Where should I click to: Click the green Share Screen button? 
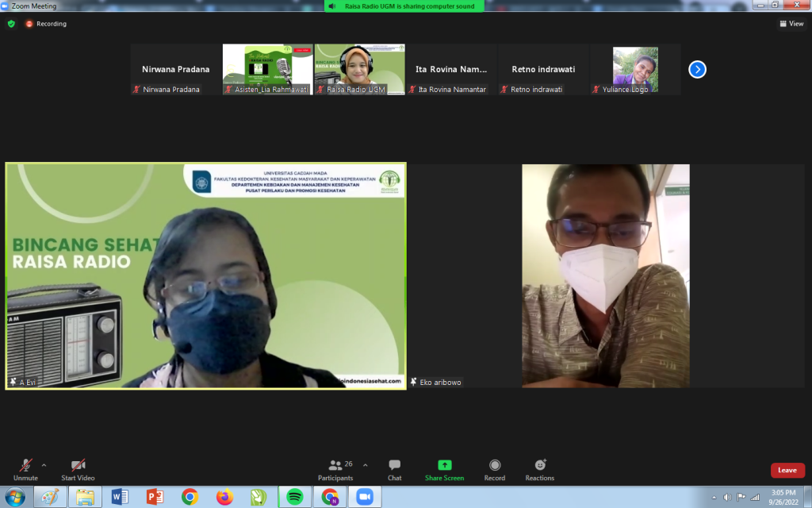pos(444,470)
